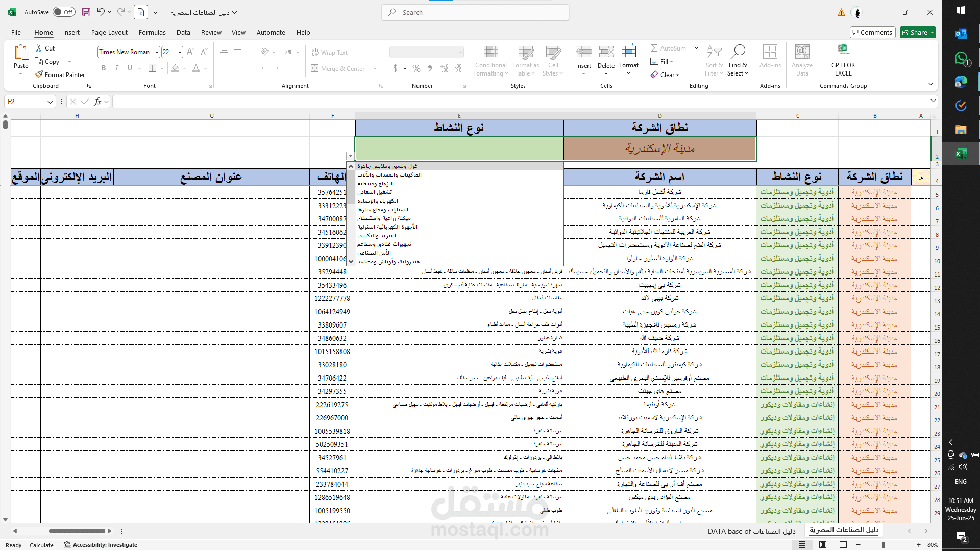Click the zoom slider handle
Image resolution: width=980 pixels, height=551 pixels.
(x=883, y=545)
